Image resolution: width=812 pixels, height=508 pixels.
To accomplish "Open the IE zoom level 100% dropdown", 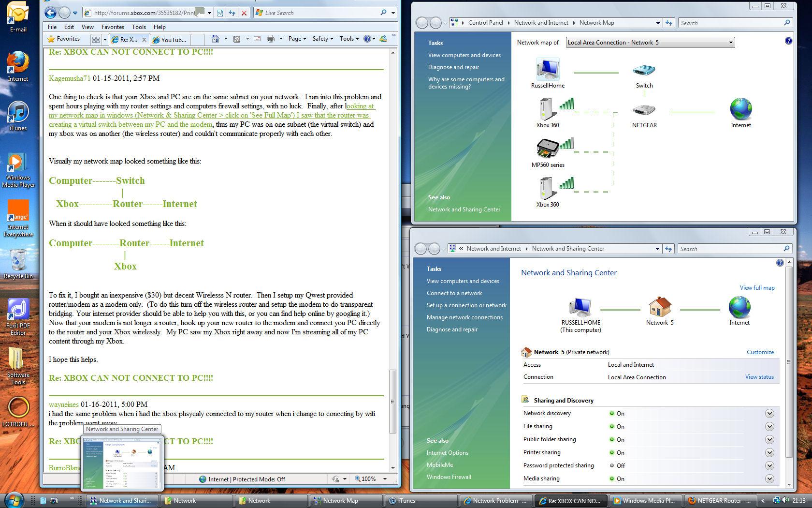I will (x=385, y=479).
